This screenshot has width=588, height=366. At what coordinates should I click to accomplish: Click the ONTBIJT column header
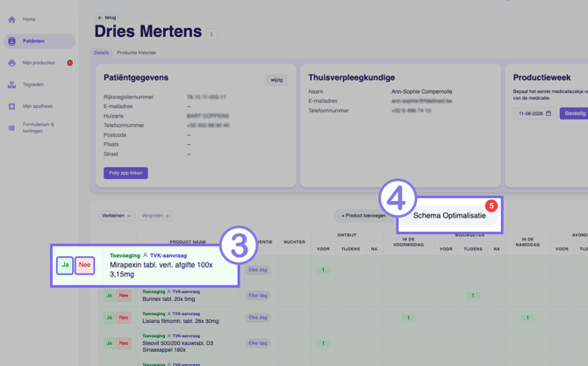click(x=347, y=235)
